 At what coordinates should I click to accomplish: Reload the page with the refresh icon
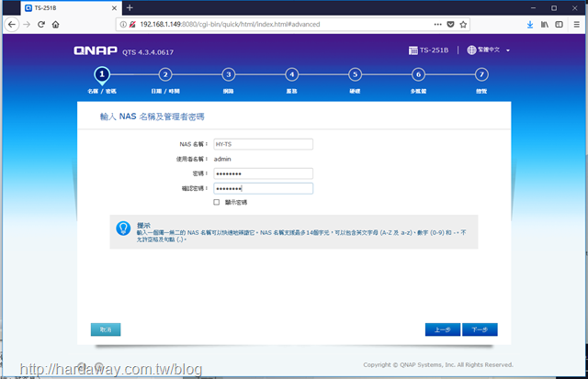[41, 25]
